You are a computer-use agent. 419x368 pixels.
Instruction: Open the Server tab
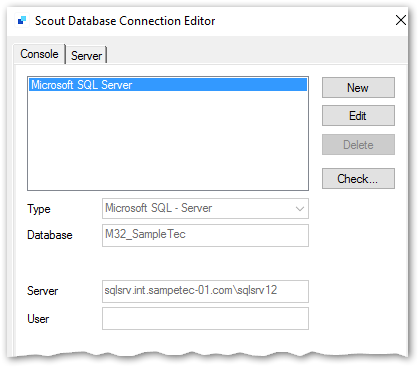point(86,56)
